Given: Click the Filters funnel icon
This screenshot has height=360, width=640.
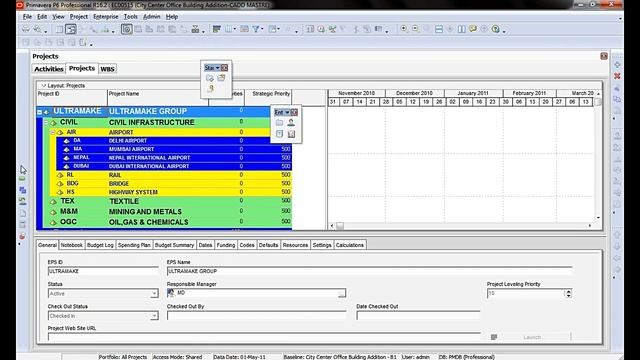Looking at the screenshot, I should click(x=256, y=29).
